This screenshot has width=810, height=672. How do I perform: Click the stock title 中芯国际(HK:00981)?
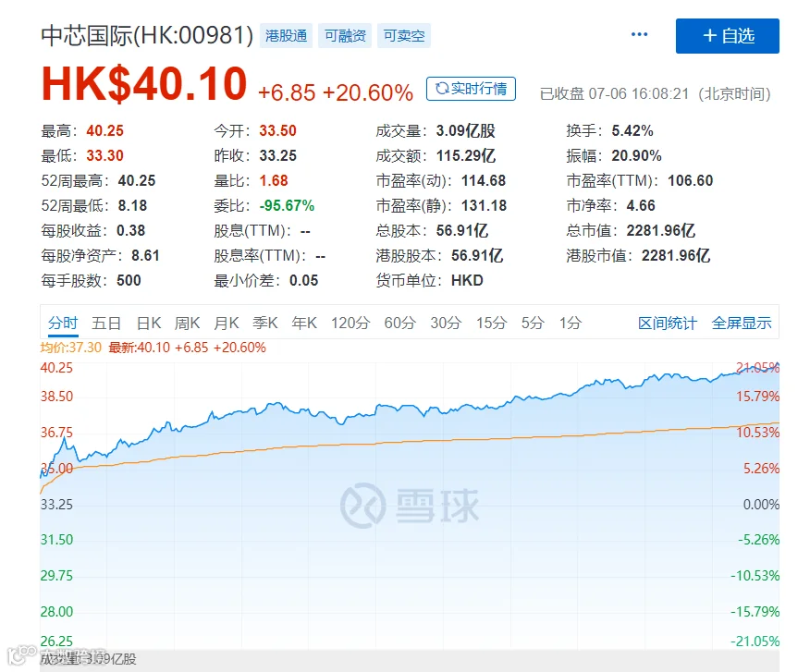(147, 36)
